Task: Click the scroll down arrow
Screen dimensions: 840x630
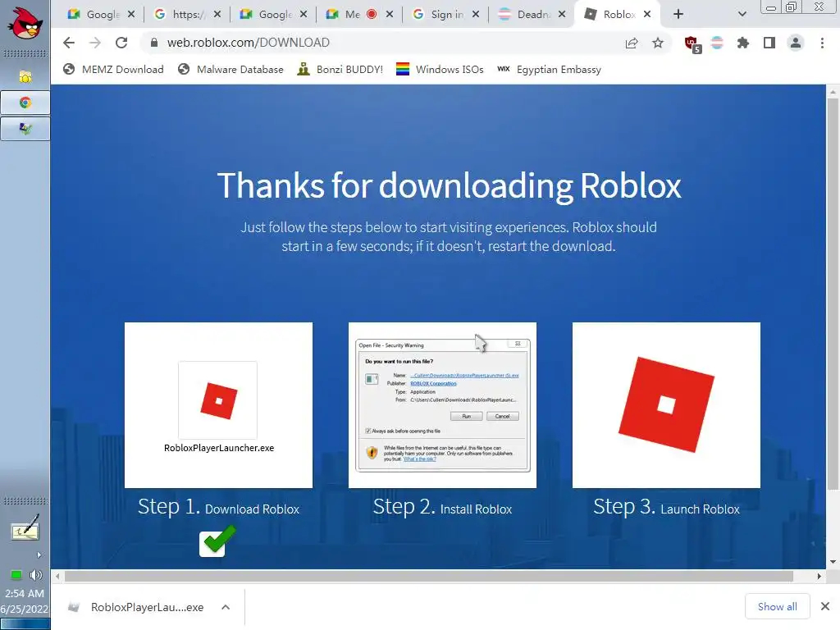Action: pyautogui.click(x=833, y=562)
